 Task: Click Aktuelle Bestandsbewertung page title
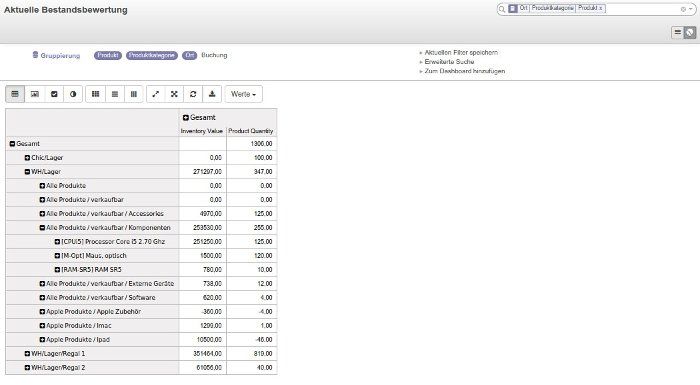tap(66, 10)
